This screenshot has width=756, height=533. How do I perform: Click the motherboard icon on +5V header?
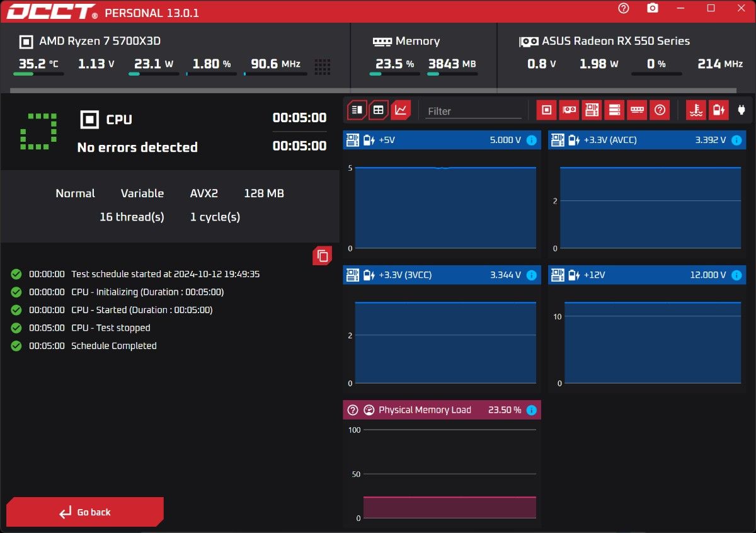point(353,140)
